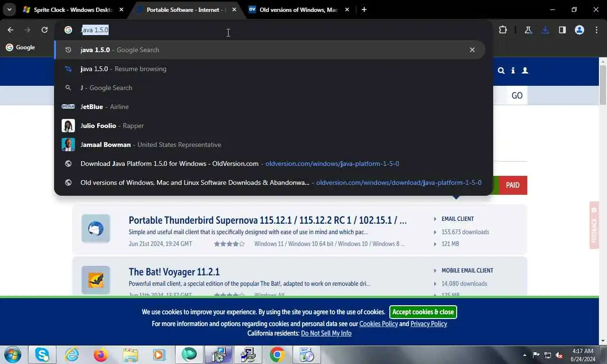Screen dimensions: 607x364
Task: Click The Bat! Voyager app icon
Action: coord(96,280)
